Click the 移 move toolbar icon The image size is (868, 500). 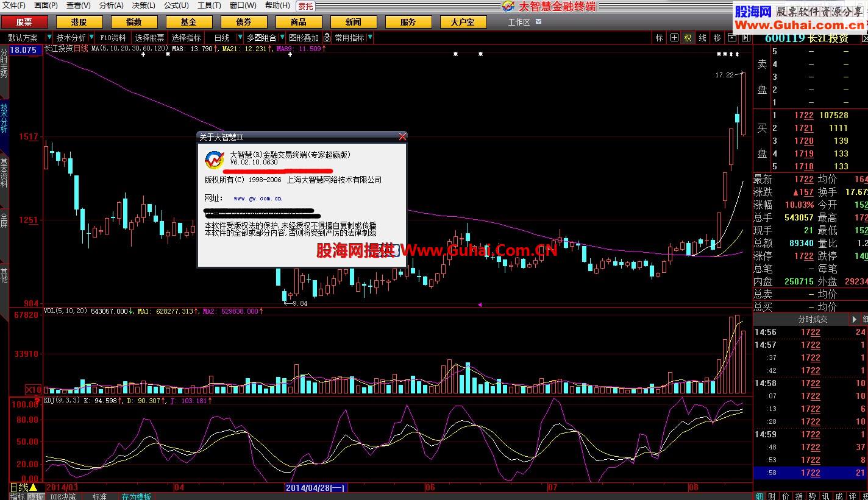coord(717,38)
